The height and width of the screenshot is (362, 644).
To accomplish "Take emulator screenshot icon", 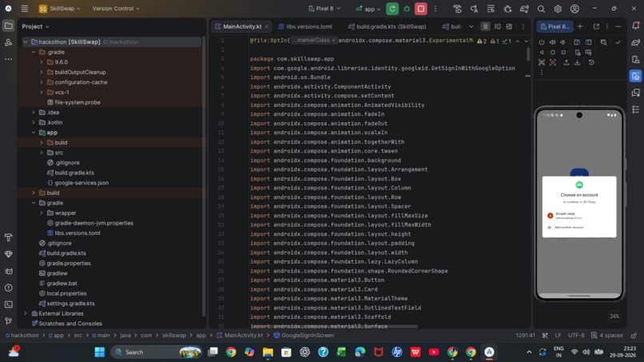I will coord(542,62).
